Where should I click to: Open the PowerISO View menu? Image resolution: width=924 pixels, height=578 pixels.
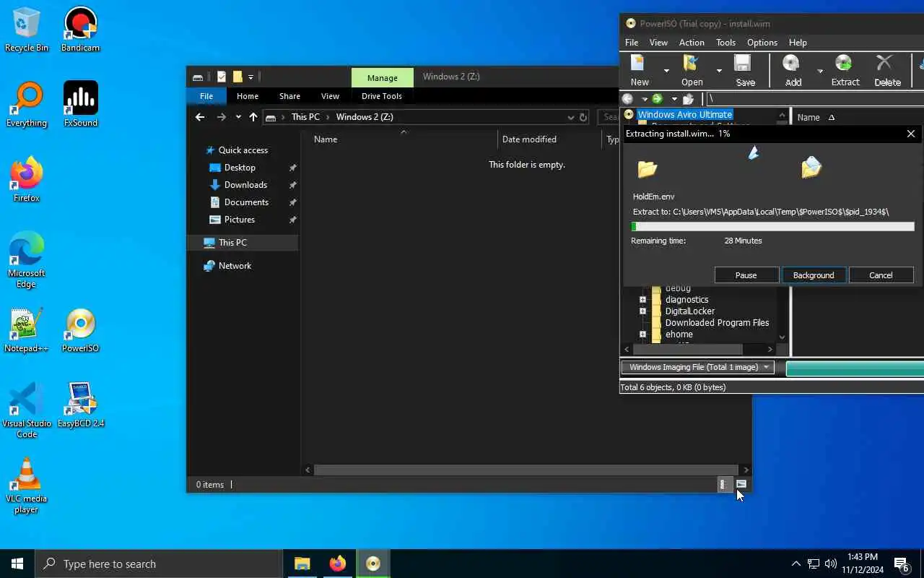coord(658,43)
